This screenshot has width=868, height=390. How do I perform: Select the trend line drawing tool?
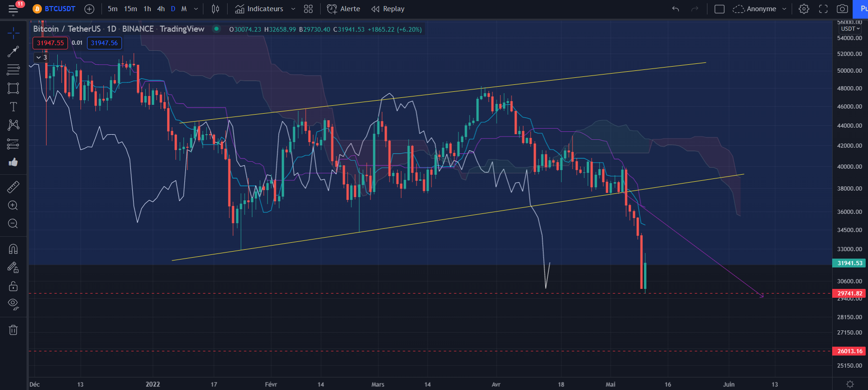coord(13,51)
